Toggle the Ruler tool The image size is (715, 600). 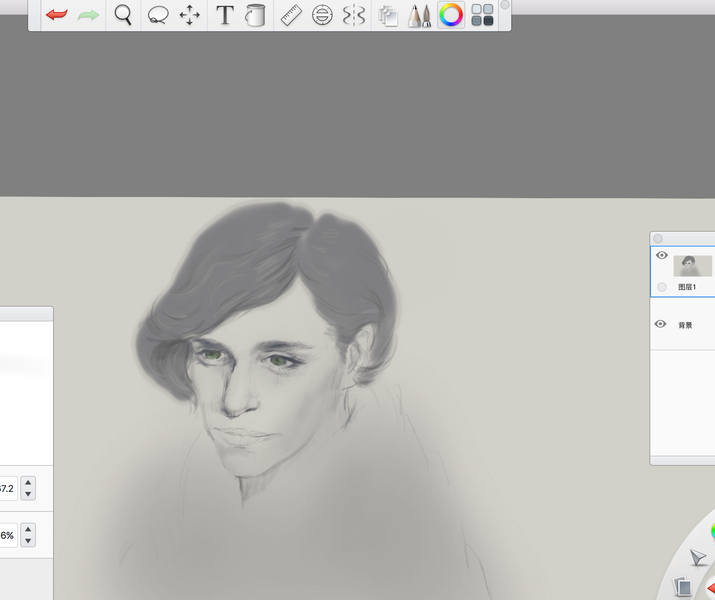click(291, 15)
